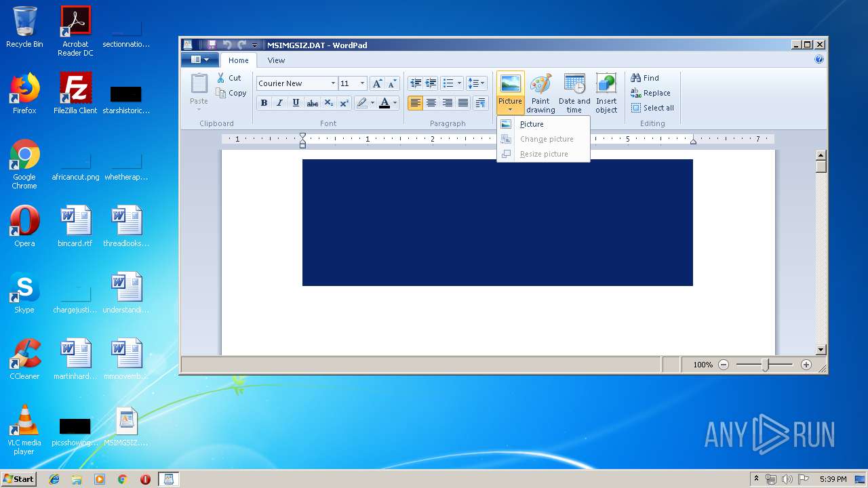The image size is (868, 488).
Task: Toggle subscript formatting
Action: click(x=328, y=103)
